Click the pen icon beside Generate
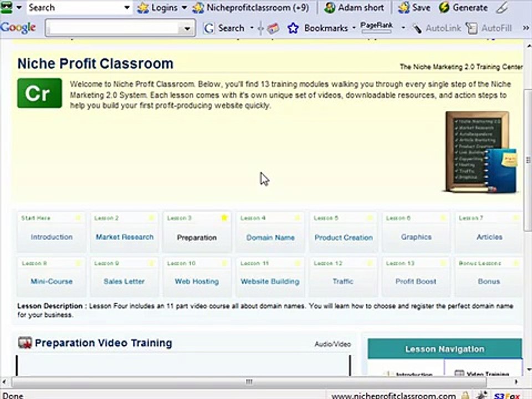The image size is (532, 399). tap(502, 7)
